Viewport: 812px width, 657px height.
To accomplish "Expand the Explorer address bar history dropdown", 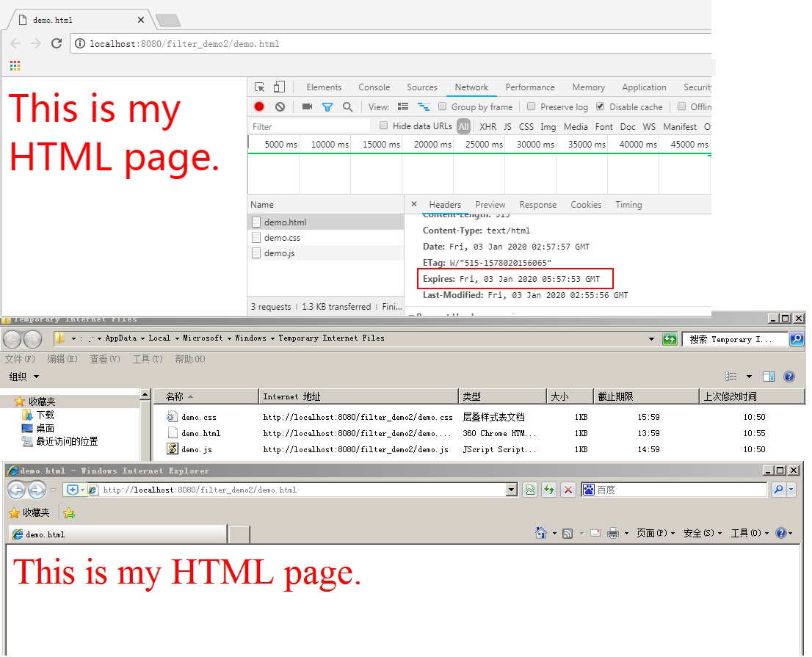I will point(651,339).
